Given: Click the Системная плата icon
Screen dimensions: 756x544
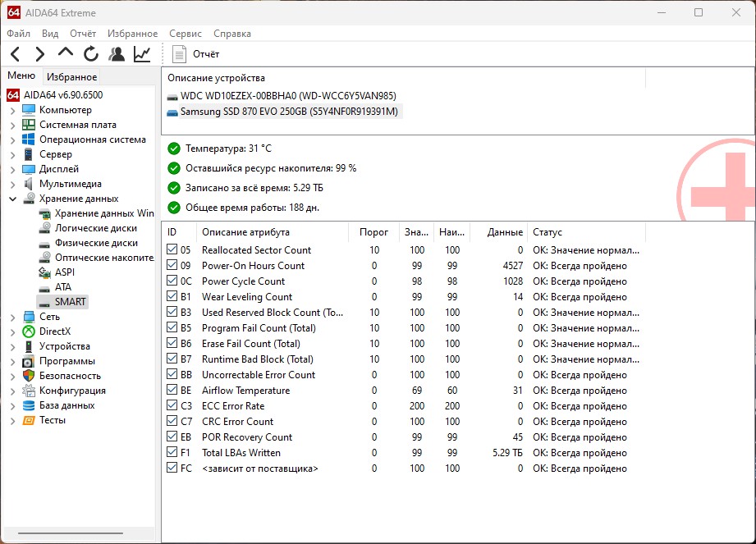Looking at the screenshot, I should 29,125.
